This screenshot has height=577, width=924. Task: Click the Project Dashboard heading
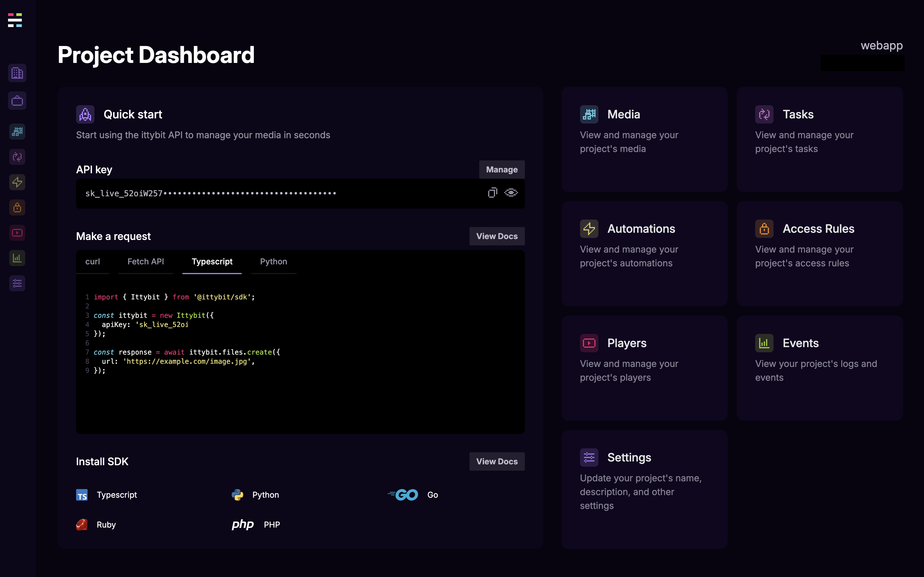(x=156, y=55)
